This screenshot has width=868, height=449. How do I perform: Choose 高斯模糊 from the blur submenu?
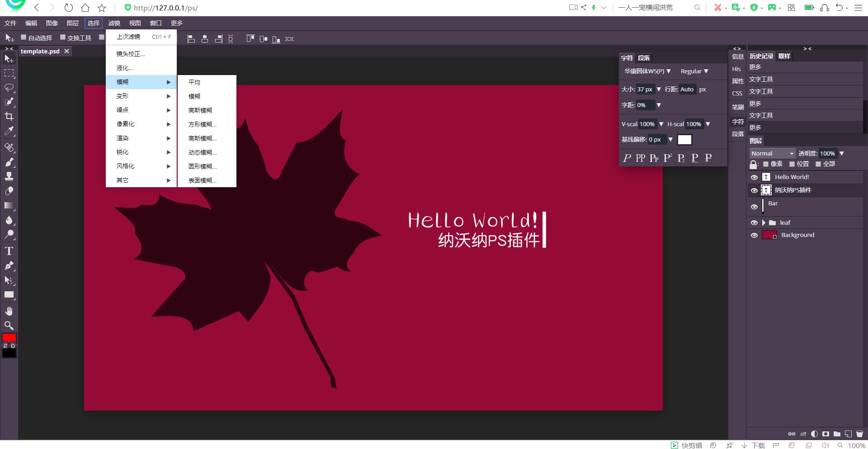(x=200, y=110)
